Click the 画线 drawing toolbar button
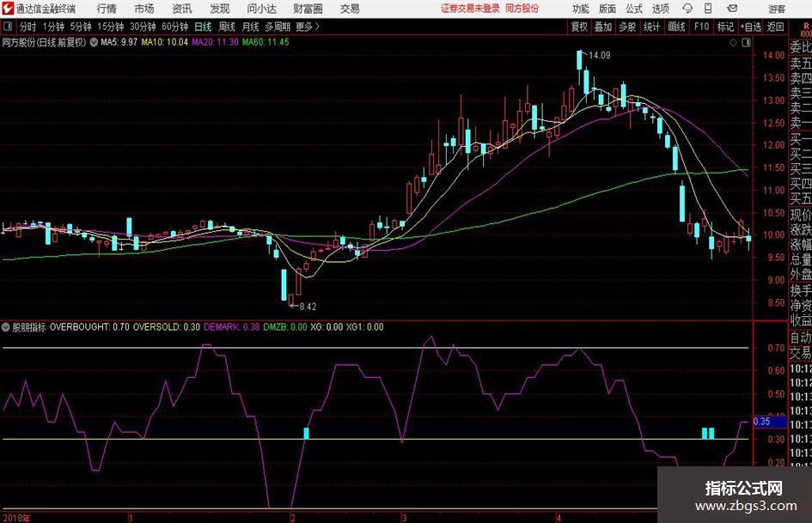Image resolution: width=812 pixels, height=523 pixels. point(676,27)
